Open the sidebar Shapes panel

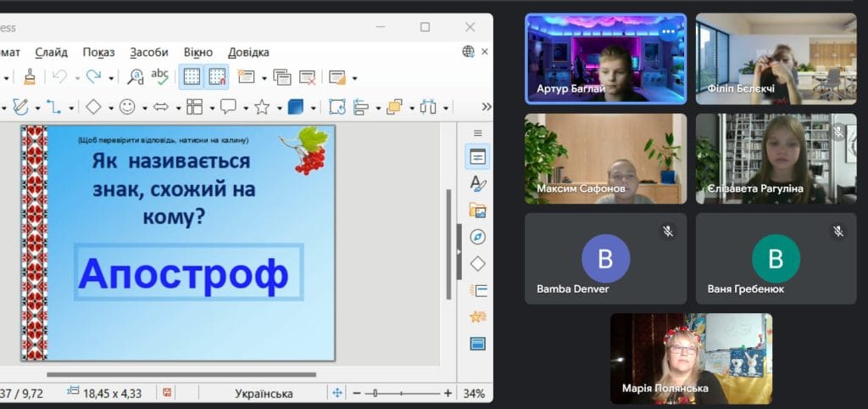point(478,264)
